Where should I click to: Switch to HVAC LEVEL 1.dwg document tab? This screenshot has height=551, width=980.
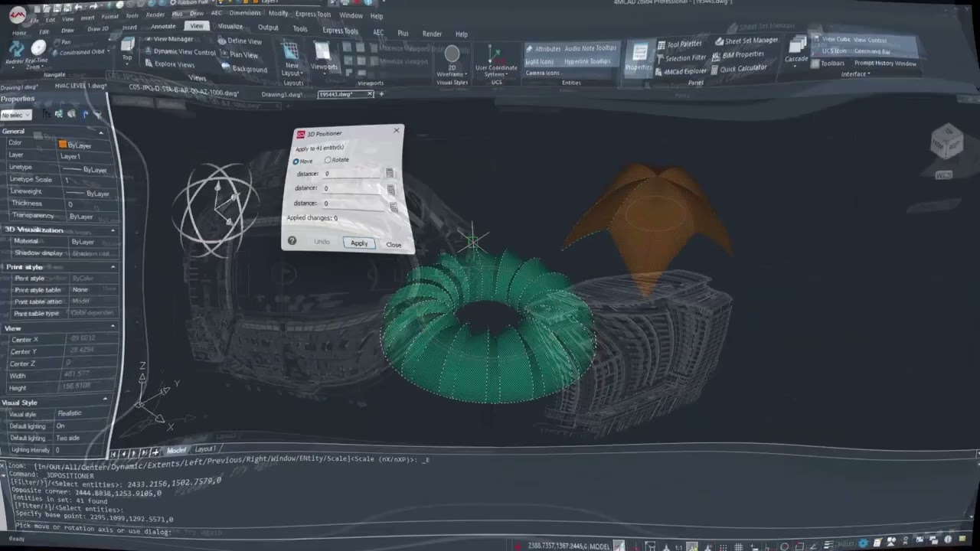(x=80, y=86)
